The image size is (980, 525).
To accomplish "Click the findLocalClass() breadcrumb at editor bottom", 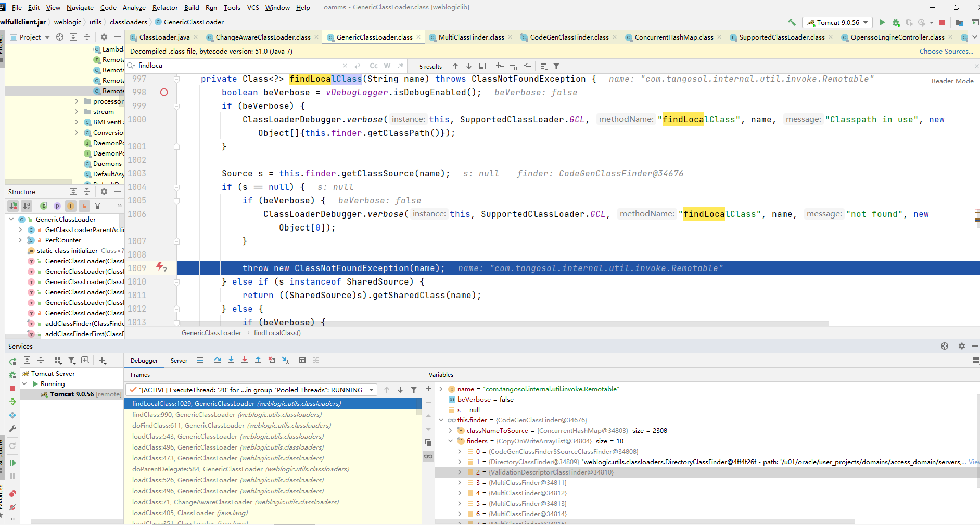I will tap(277, 332).
